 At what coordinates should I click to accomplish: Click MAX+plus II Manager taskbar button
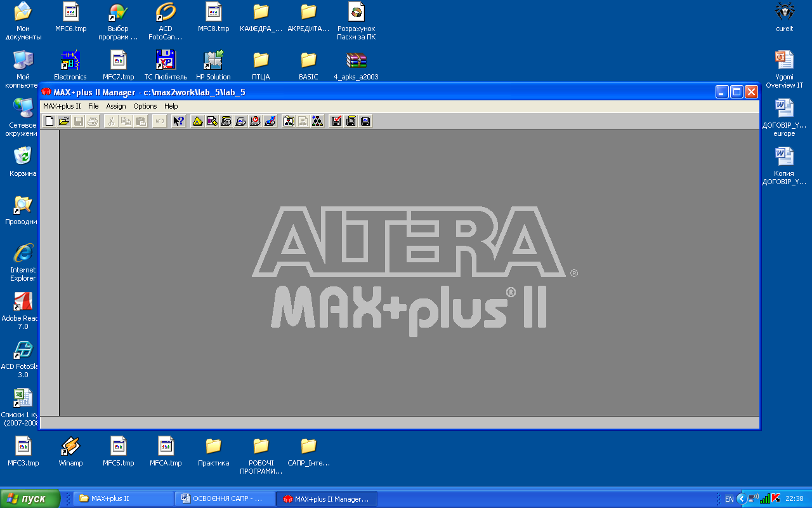tap(327, 498)
